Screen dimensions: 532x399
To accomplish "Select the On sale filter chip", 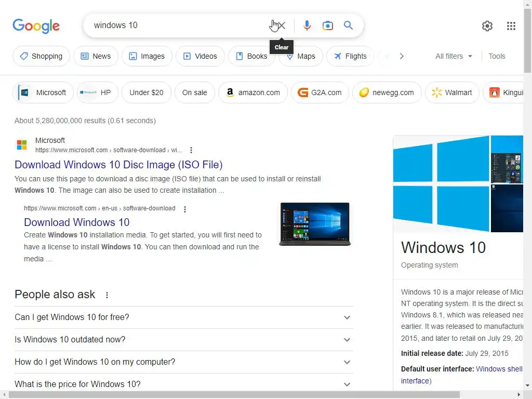I will pyautogui.click(x=194, y=92).
